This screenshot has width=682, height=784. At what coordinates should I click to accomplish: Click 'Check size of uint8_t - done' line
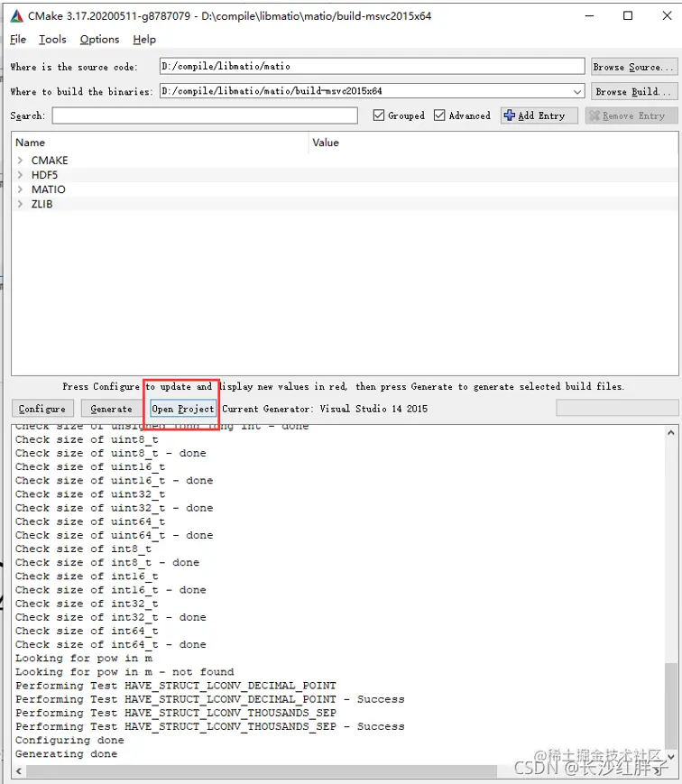110,453
